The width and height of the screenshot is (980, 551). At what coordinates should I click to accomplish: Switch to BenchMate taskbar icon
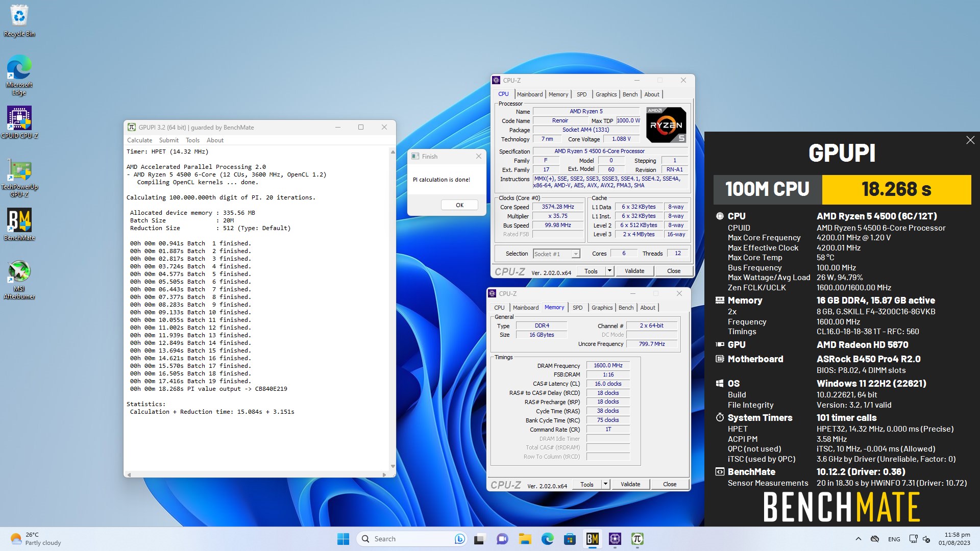pyautogui.click(x=592, y=539)
